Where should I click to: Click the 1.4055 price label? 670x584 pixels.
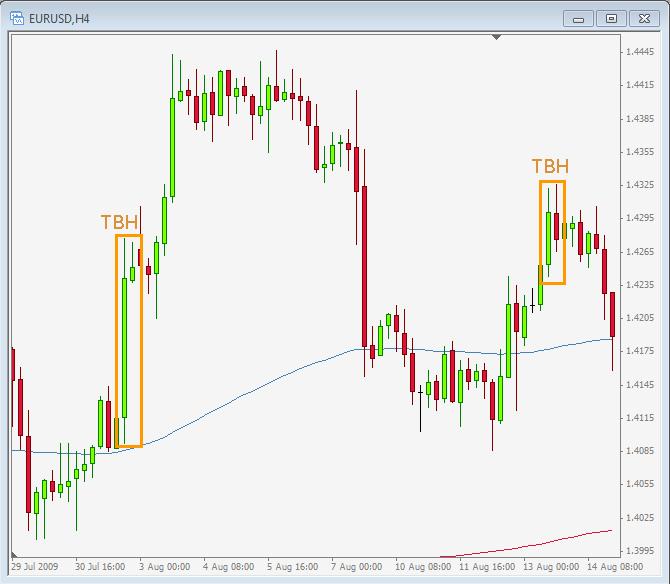pyautogui.click(x=640, y=484)
